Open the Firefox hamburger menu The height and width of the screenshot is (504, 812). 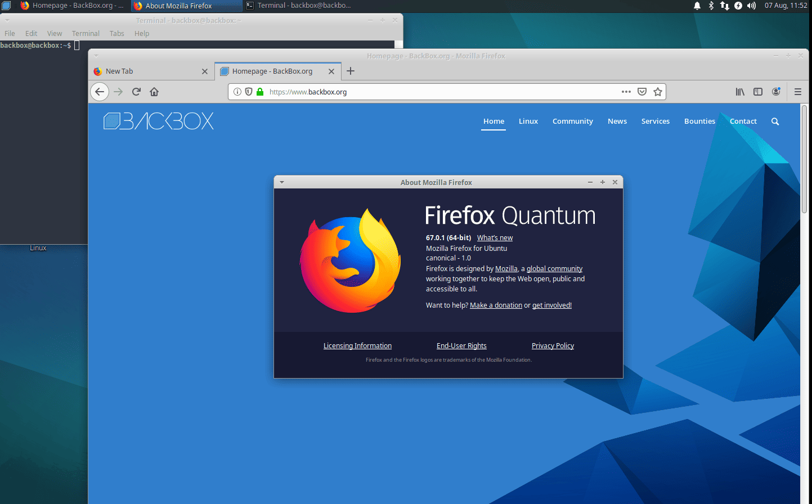click(798, 92)
